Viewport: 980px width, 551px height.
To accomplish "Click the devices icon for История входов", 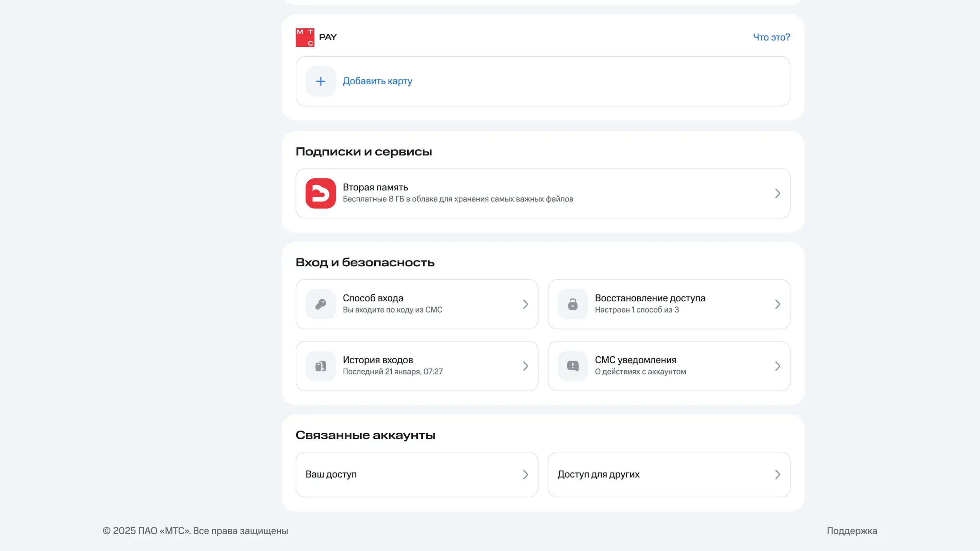I will click(321, 366).
